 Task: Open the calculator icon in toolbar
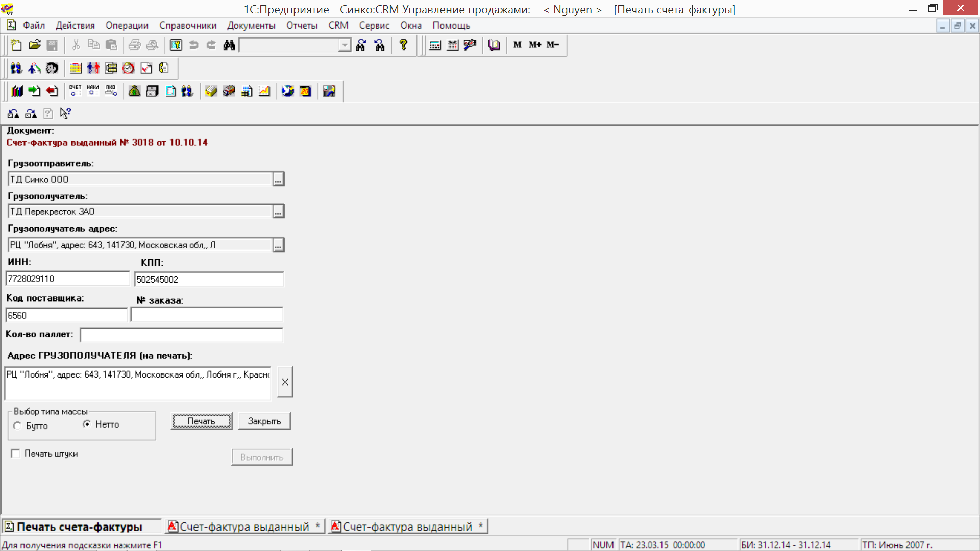[x=435, y=45]
